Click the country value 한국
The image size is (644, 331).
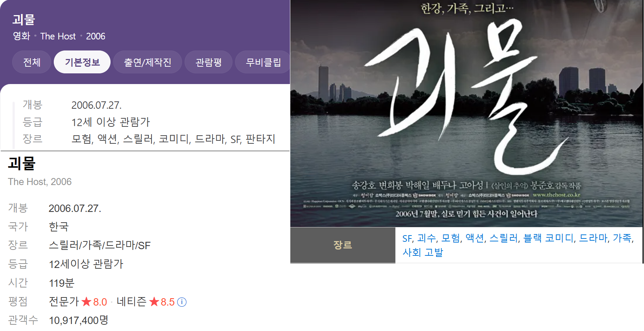pos(59,226)
